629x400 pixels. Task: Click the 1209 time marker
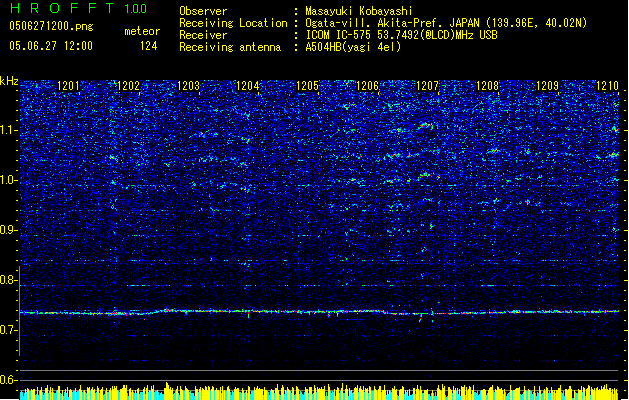coord(548,86)
